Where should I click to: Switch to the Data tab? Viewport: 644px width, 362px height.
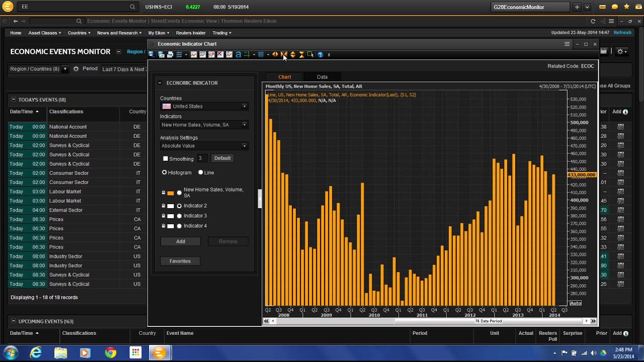(322, 77)
